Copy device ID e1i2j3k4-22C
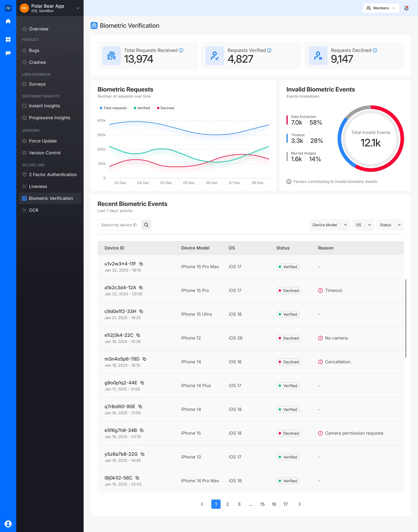418x532 pixels. (138, 335)
